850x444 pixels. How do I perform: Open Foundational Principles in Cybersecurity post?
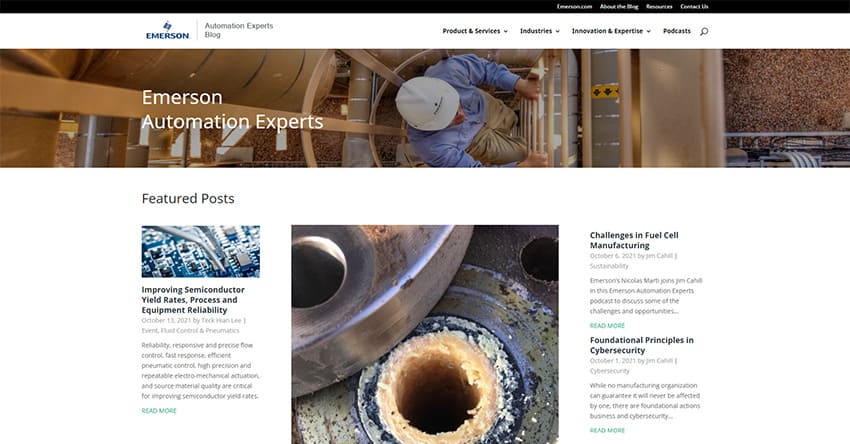coord(641,345)
